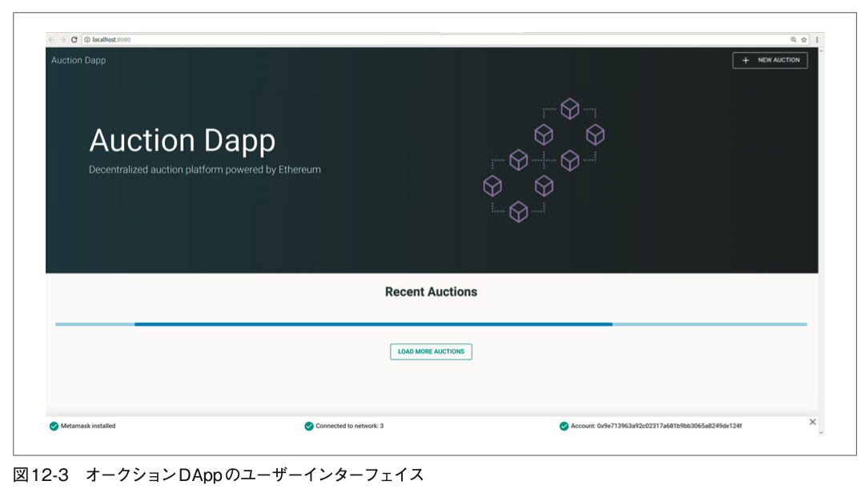Screen dimensions: 868x493
Task: Click the Account status green checkmark
Action: pos(564,426)
